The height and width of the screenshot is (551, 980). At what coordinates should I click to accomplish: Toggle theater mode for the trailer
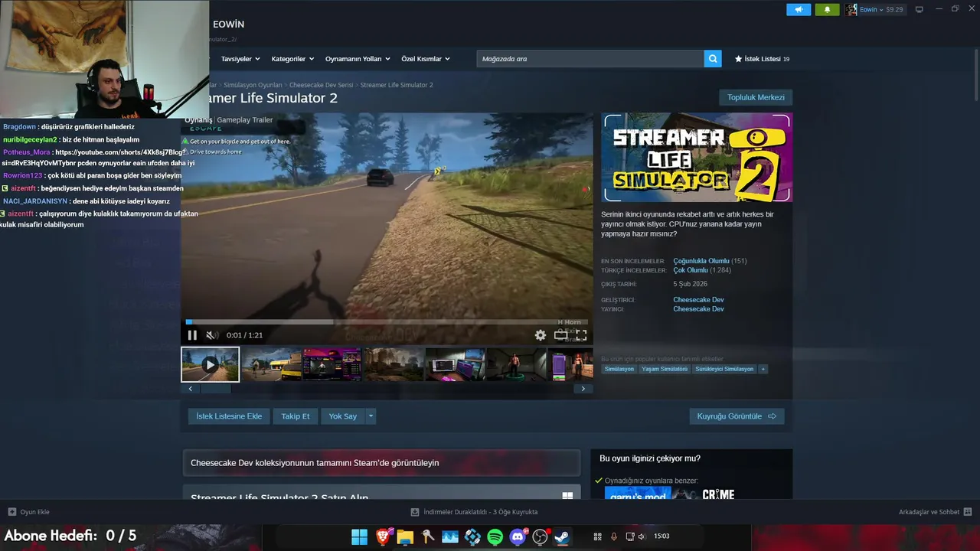point(561,335)
